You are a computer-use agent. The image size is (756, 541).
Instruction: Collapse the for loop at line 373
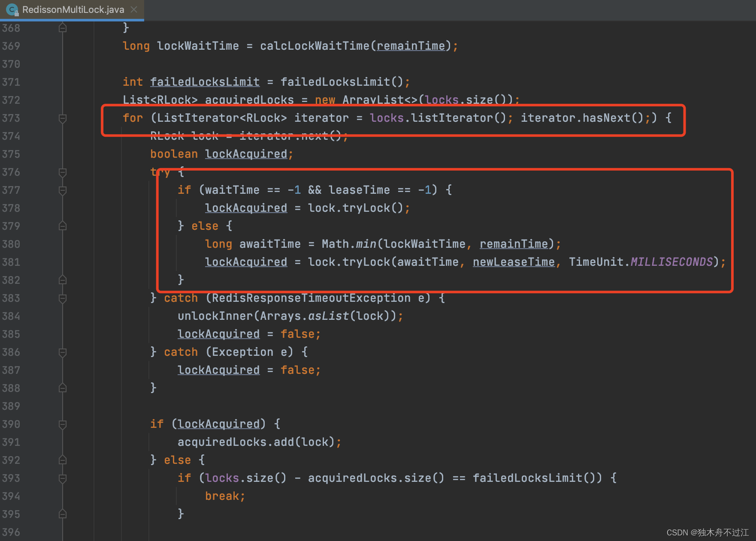point(63,118)
